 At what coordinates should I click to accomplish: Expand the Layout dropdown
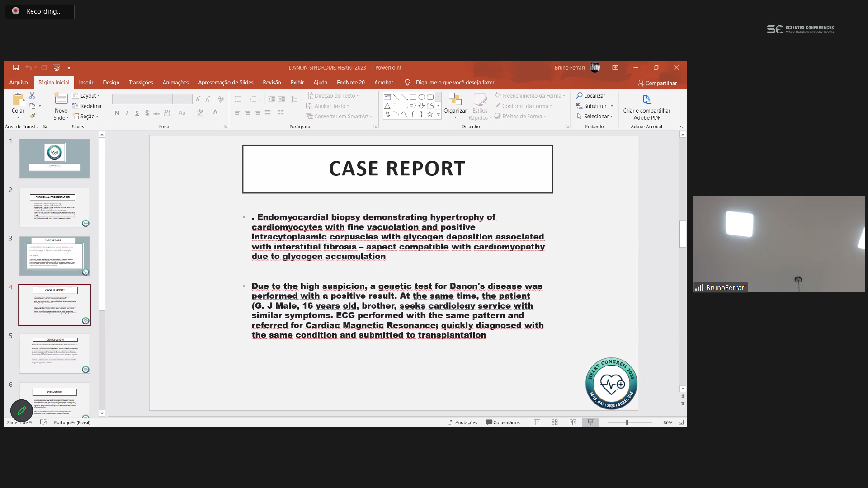86,96
